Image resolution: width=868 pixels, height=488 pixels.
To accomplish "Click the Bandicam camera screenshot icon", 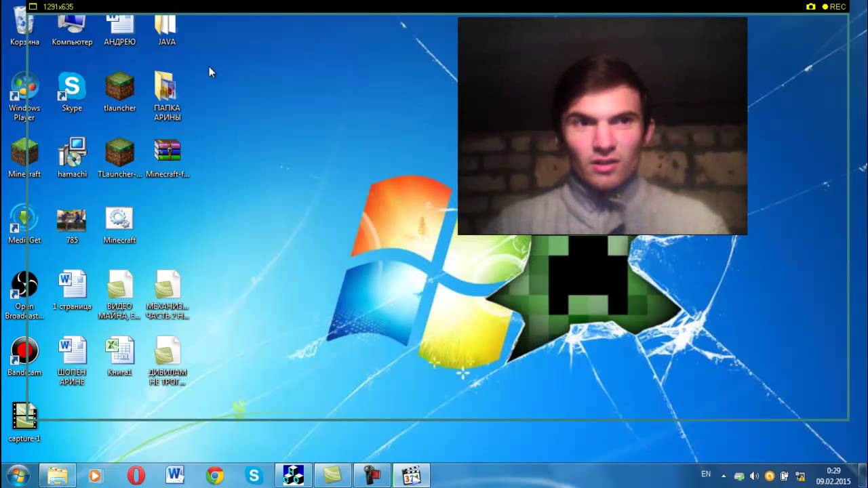I will (x=810, y=7).
